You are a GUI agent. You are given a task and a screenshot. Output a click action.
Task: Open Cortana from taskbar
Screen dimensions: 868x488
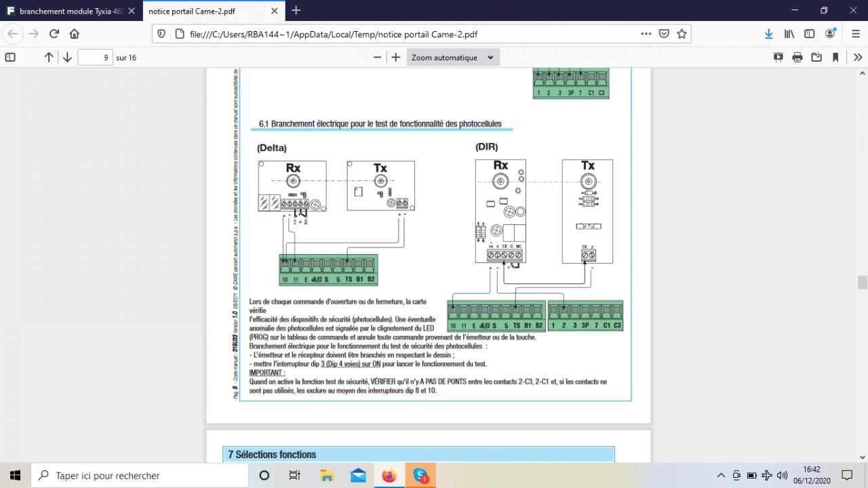pyautogui.click(x=264, y=475)
